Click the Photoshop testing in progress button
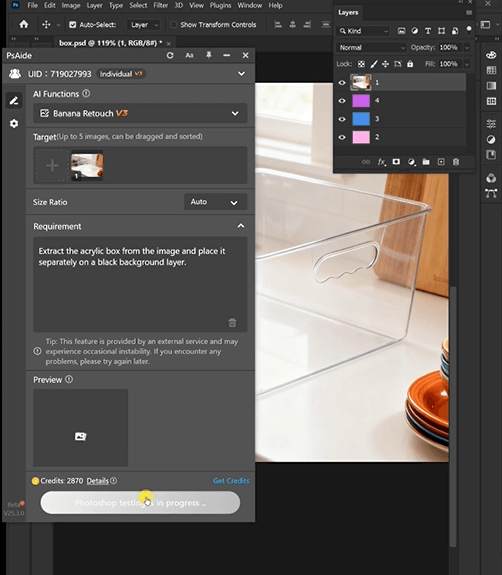 click(140, 502)
